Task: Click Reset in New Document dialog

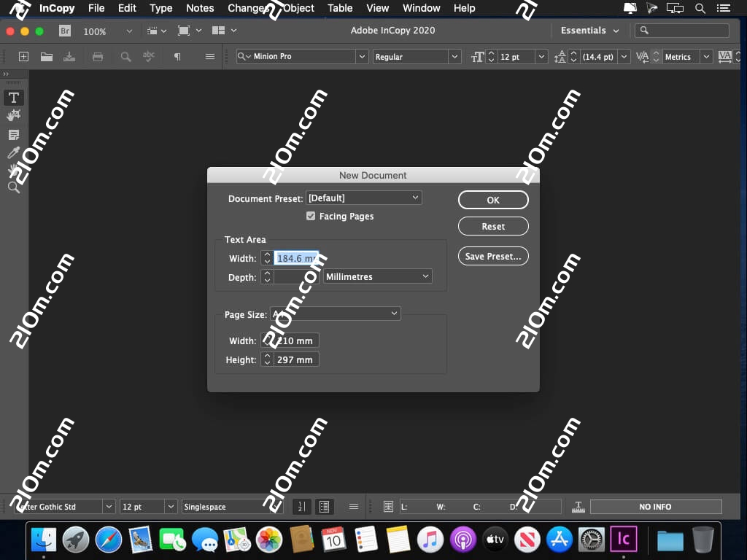Action: 493,226
